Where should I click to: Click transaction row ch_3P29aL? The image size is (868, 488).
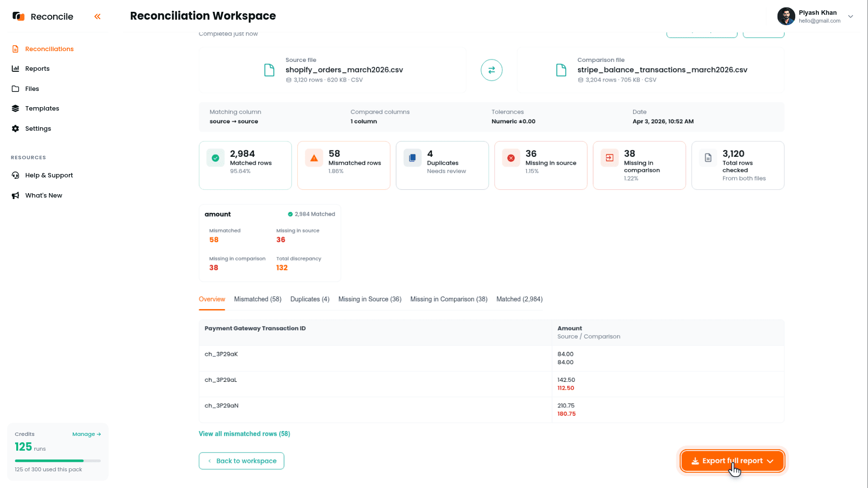[492, 384]
